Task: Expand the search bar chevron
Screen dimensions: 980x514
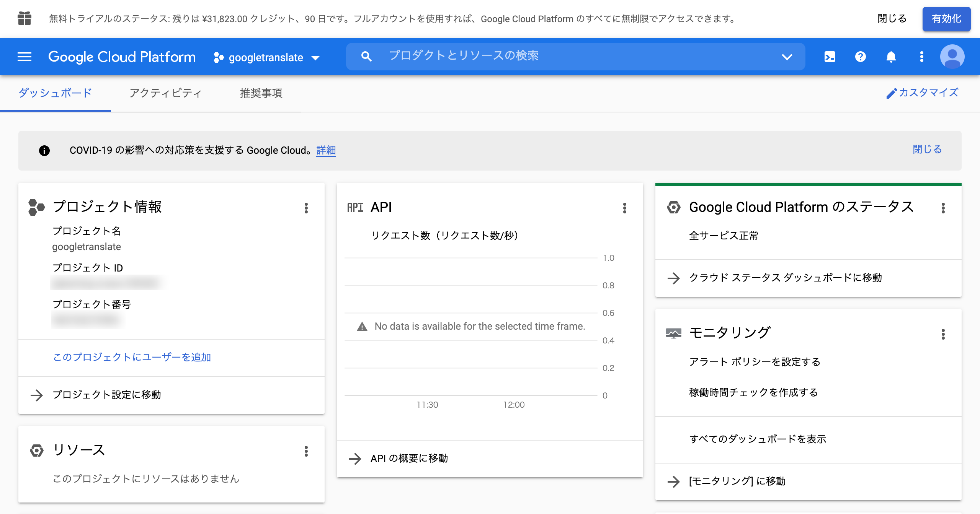Action: [x=787, y=57]
